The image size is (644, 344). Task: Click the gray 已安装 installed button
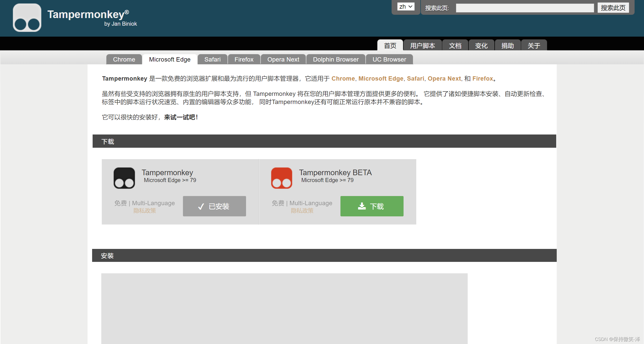214,206
